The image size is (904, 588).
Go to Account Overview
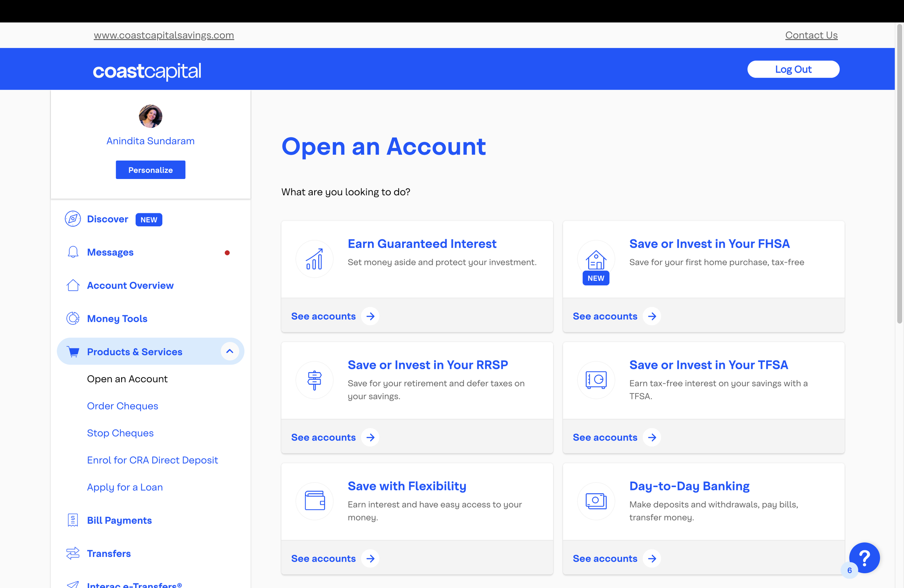point(130,285)
